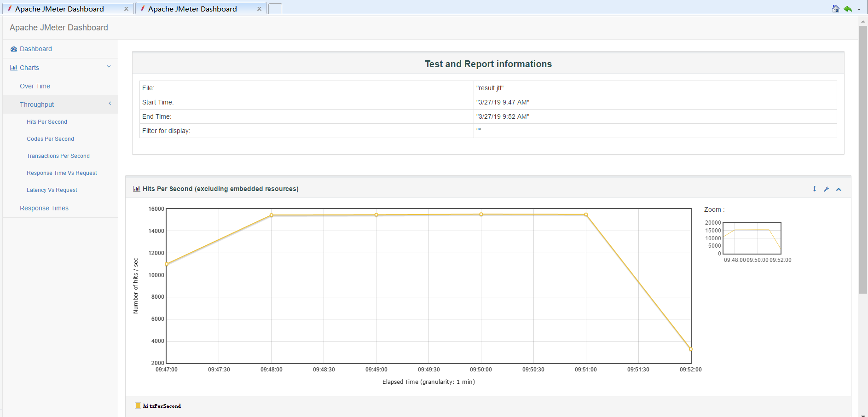Screen dimensions: 868x417
Task: Open dropdown arrow beside back icon
Action: coord(859,9)
